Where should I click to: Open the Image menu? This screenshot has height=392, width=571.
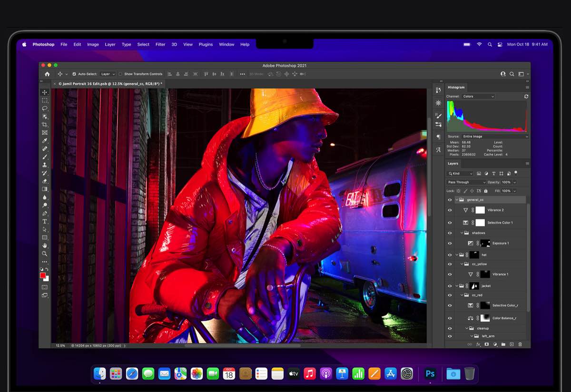93,44
